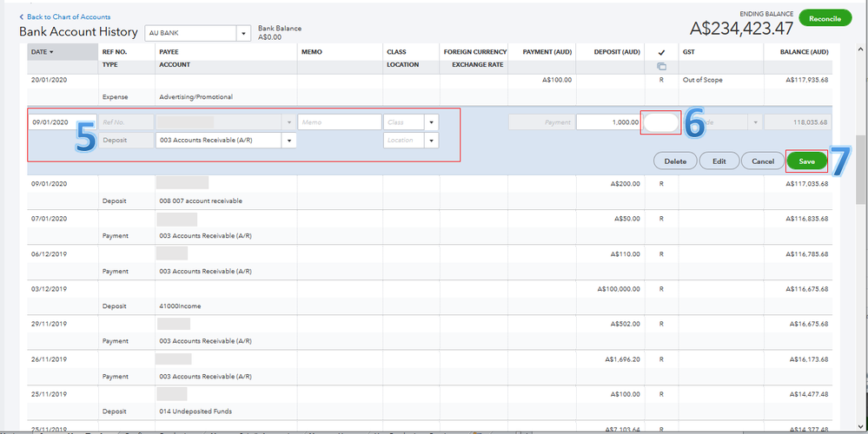The width and height of the screenshot is (868, 434).
Task: Click the deposit amount field 1,000.00
Action: [609, 122]
